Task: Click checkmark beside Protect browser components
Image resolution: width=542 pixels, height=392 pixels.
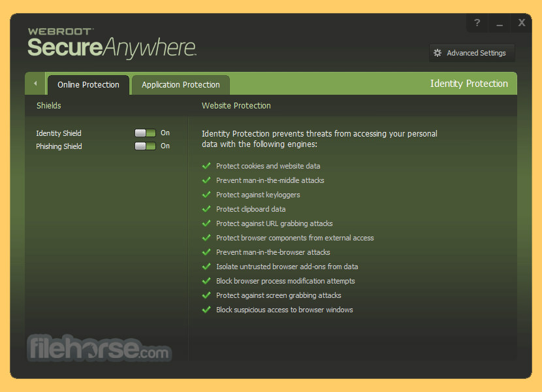Action: (x=206, y=238)
